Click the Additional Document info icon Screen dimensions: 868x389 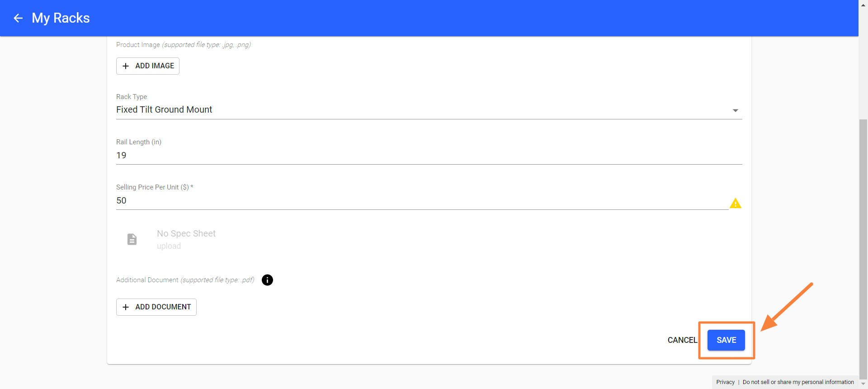click(267, 280)
